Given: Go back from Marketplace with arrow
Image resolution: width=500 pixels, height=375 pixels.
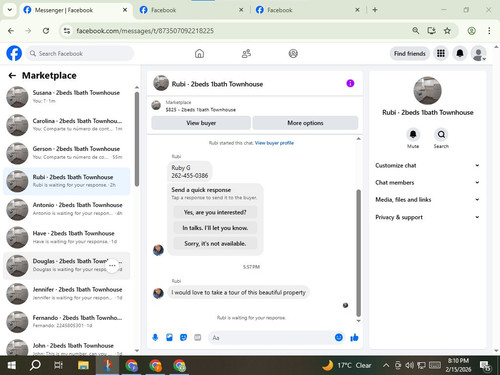Looking at the screenshot, I should click(12, 76).
